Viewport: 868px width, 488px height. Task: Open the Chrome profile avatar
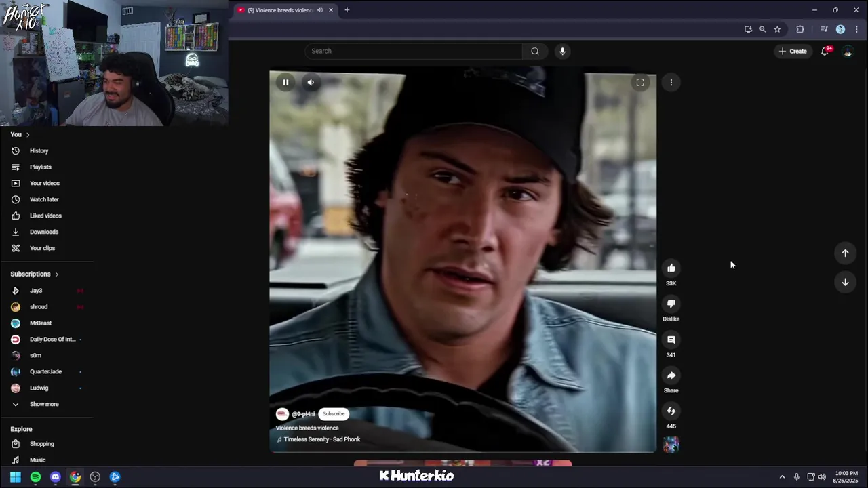click(840, 29)
